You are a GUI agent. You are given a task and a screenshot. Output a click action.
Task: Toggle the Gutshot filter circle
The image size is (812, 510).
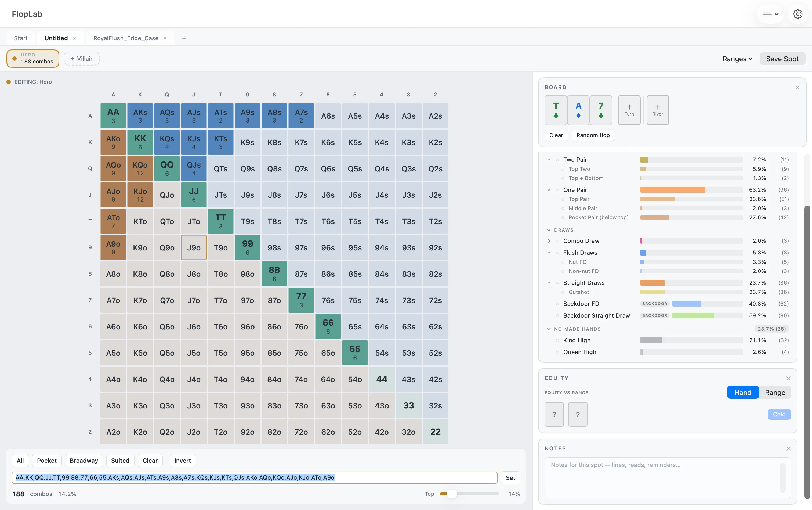pos(563,292)
